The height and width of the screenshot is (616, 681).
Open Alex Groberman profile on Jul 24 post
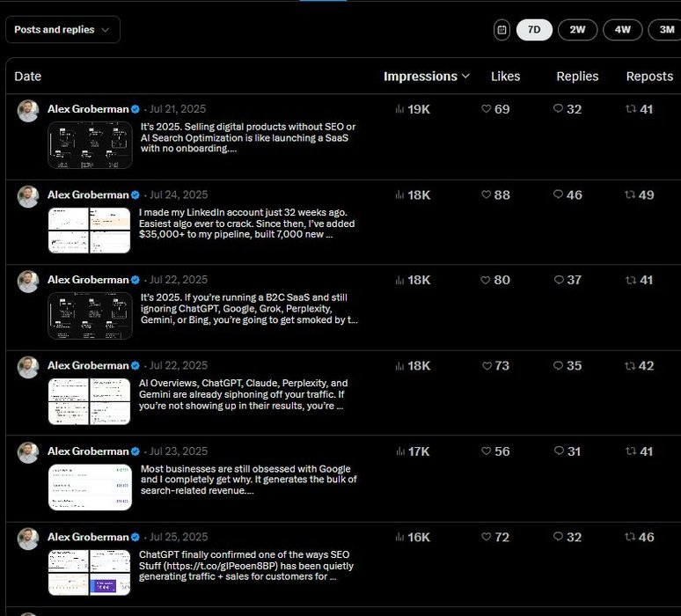[88, 194]
